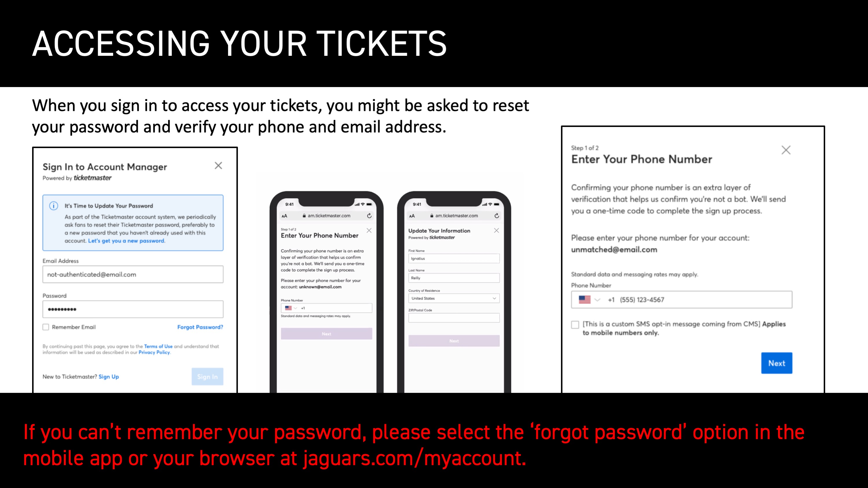The width and height of the screenshot is (868, 488).
Task: Enable the SMS opt-in checkbox for mobile numbers
Action: pos(575,323)
